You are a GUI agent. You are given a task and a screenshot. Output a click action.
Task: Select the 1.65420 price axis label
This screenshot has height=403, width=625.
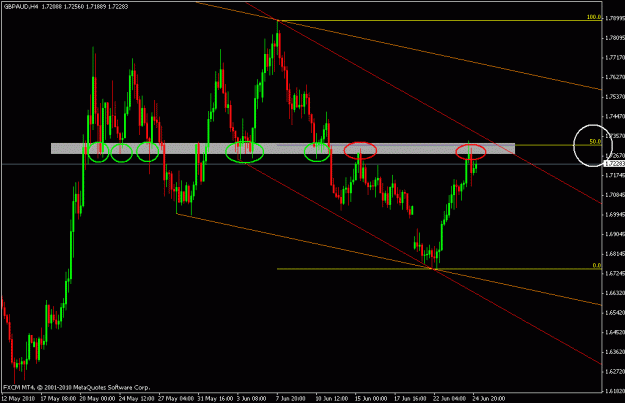(615, 313)
